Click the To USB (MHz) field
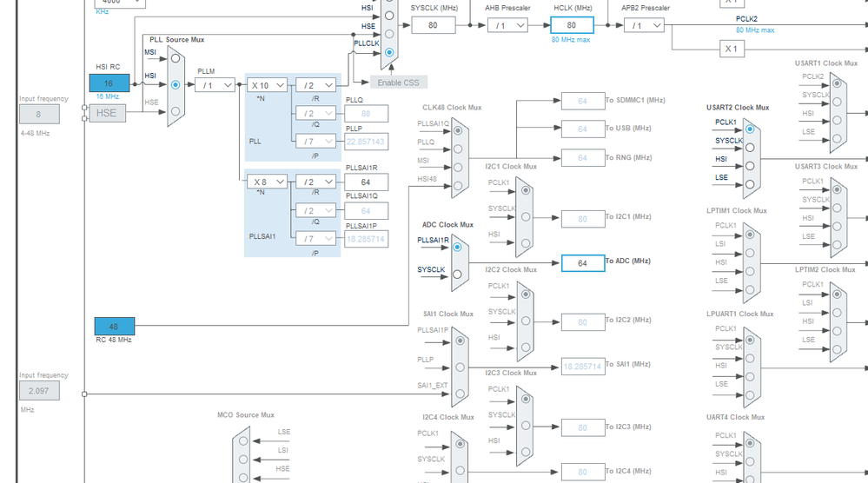The height and width of the screenshot is (483, 868). (583, 129)
